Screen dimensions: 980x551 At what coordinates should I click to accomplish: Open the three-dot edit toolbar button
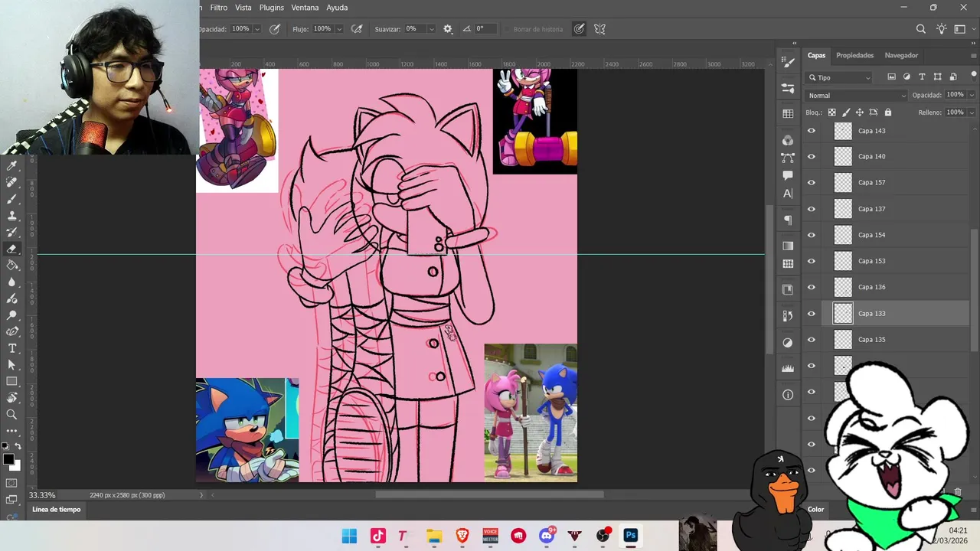coord(12,431)
